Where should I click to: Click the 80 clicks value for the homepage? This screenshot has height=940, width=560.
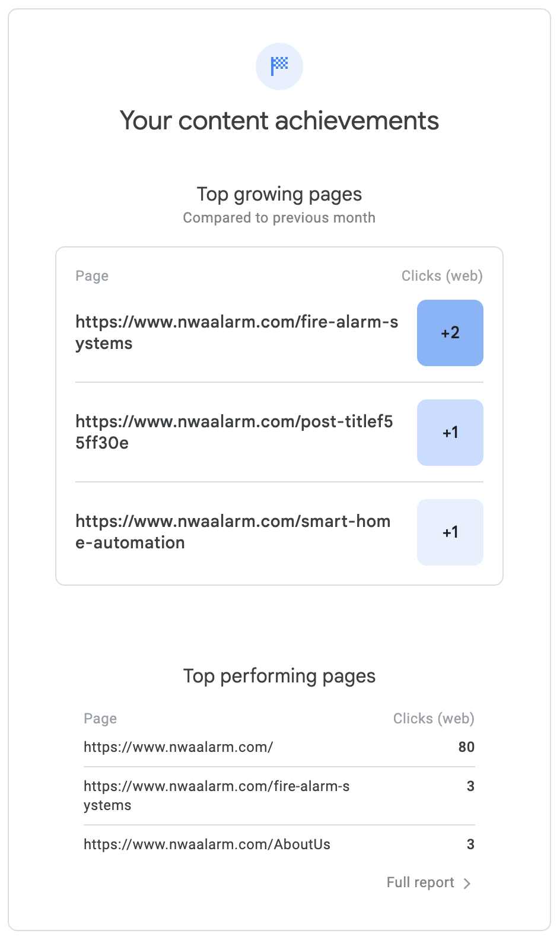coord(466,747)
